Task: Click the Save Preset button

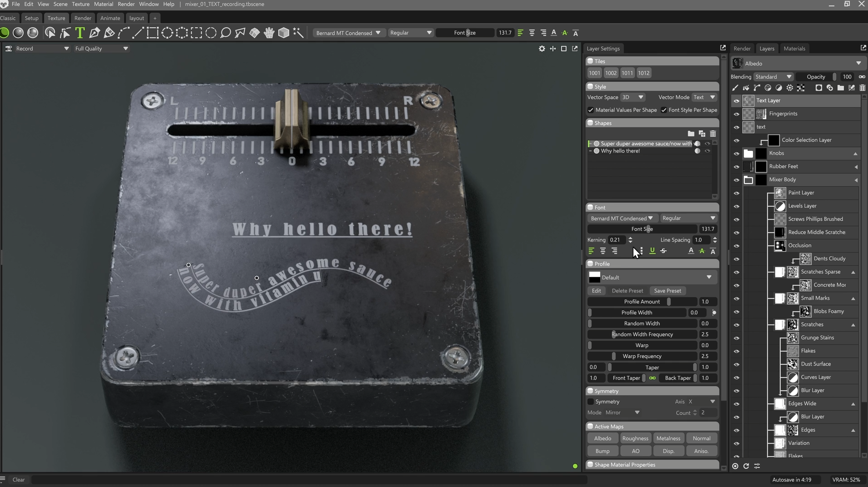Action: tap(667, 291)
